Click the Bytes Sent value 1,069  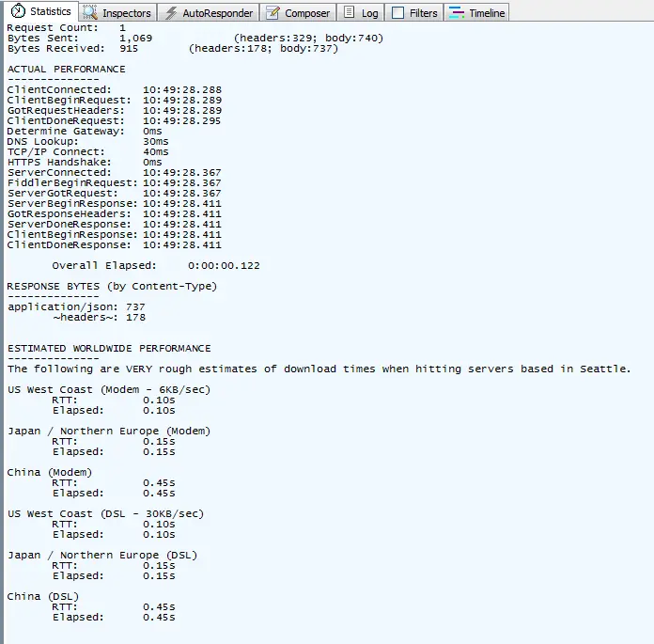pyautogui.click(x=135, y=39)
